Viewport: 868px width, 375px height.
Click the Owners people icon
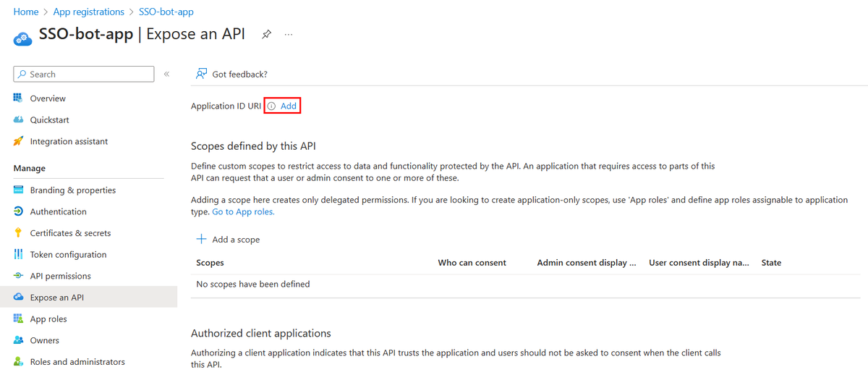(x=18, y=340)
